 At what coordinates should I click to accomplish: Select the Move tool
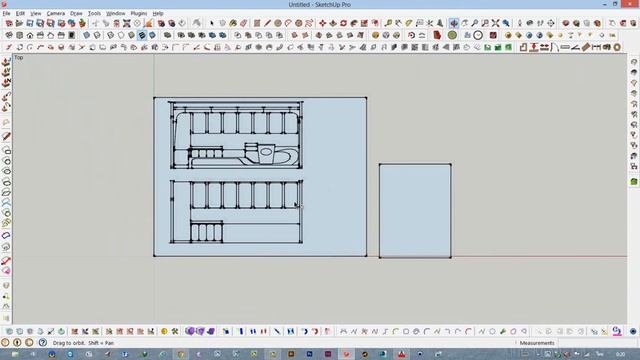[322, 23]
